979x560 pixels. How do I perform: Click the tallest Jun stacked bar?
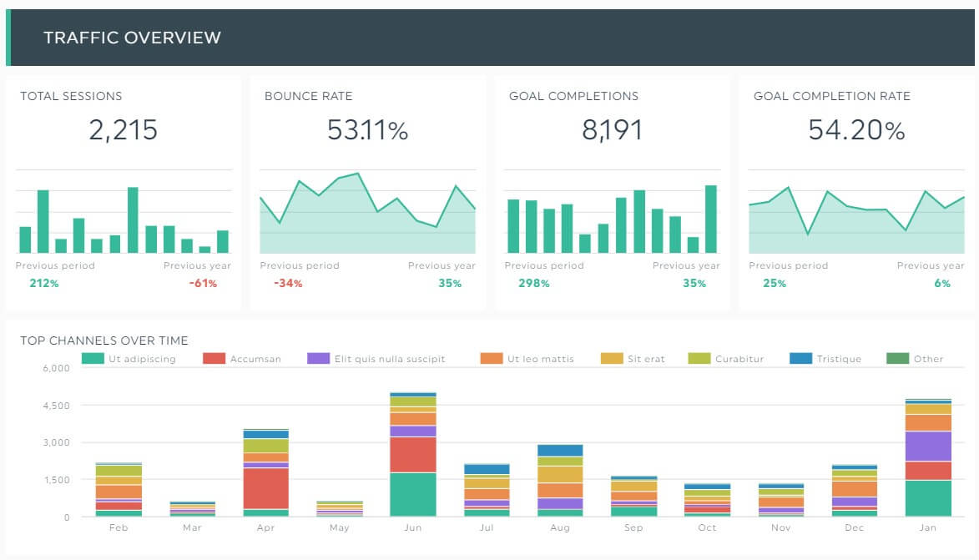pyautogui.click(x=411, y=455)
